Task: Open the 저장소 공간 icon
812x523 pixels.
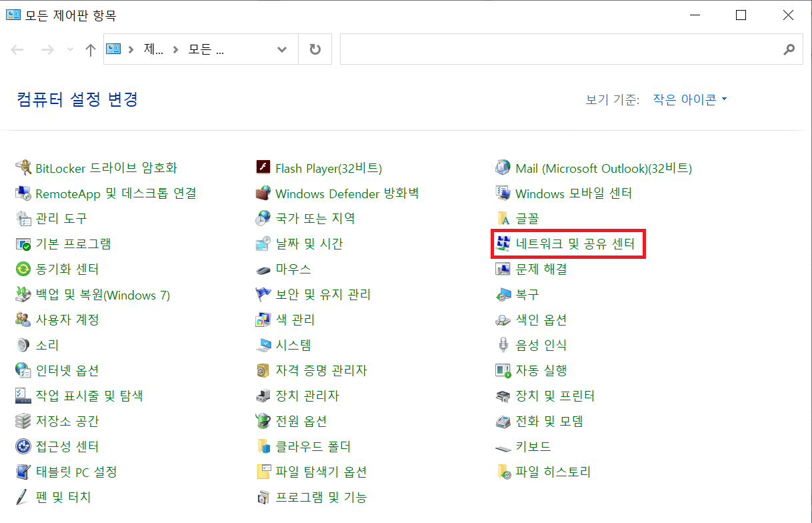Action: point(23,421)
